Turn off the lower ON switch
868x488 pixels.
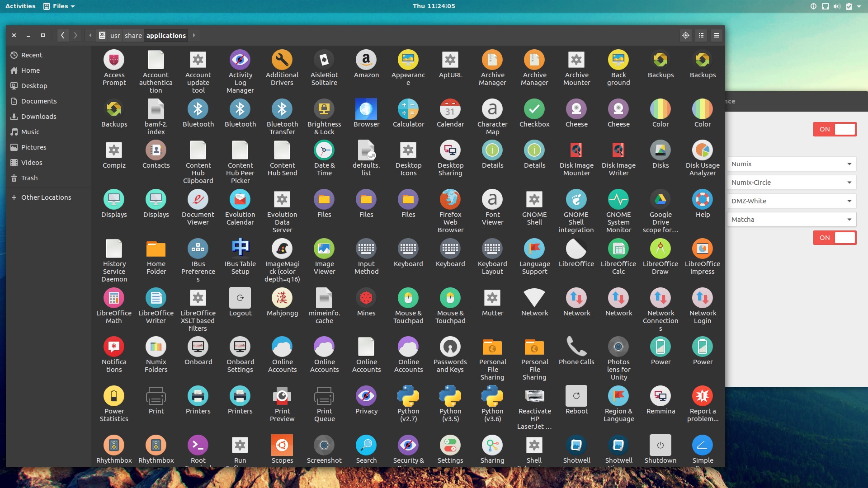835,238
